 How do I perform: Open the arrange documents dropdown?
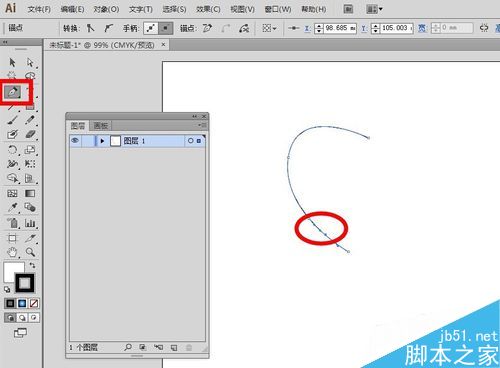[374, 9]
